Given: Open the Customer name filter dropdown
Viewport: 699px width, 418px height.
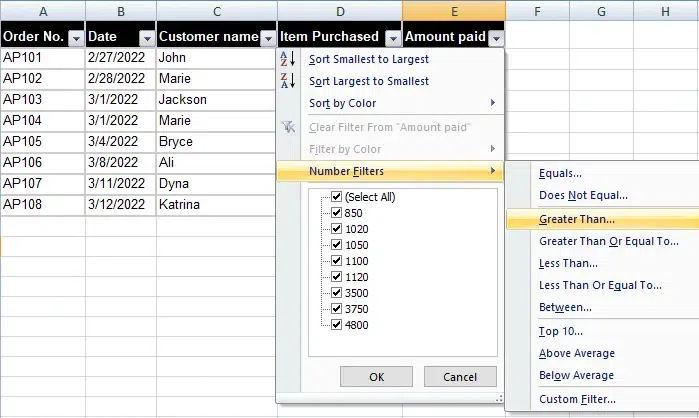Looking at the screenshot, I should point(267,37).
